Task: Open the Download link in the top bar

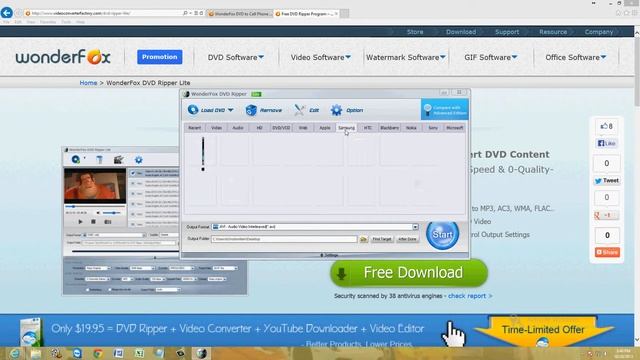Action: click(x=461, y=32)
